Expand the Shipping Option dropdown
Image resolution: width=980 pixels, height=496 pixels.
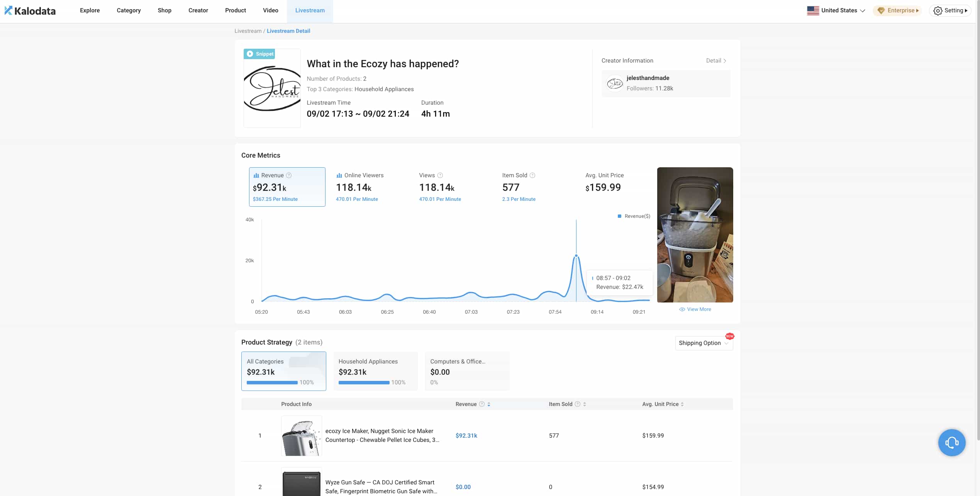click(704, 343)
